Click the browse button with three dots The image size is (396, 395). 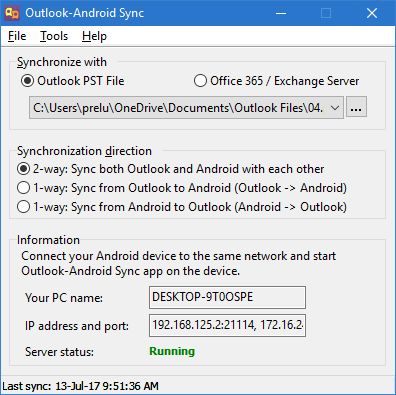point(356,107)
